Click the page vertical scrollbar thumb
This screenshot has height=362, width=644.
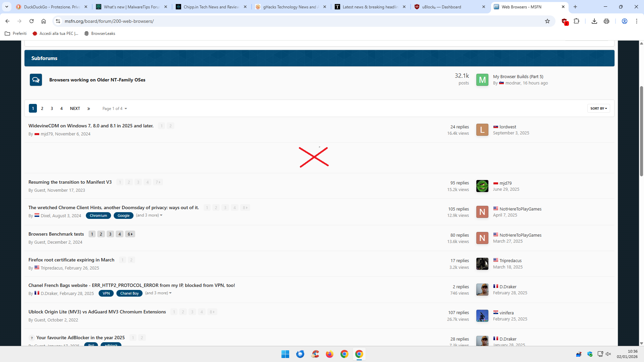[x=641, y=131]
